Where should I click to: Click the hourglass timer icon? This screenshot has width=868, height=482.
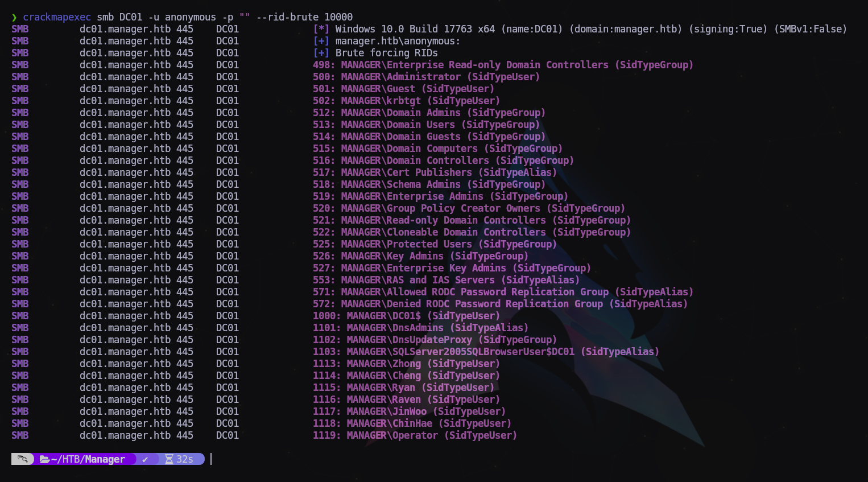pos(169,459)
